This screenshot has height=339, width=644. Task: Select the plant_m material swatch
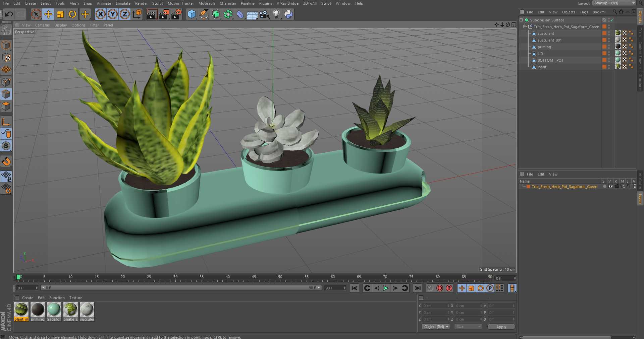pyautogui.click(x=21, y=312)
